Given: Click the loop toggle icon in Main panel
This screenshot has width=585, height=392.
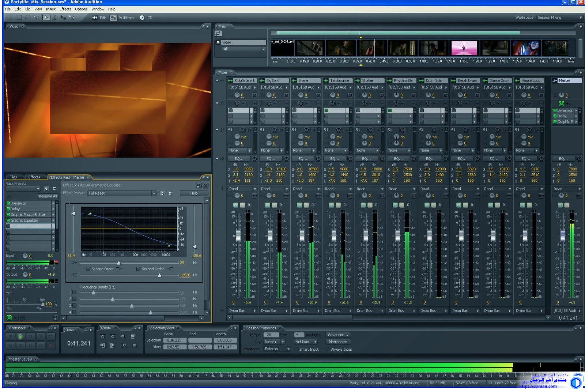Looking at the screenshot, I should [218, 34].
